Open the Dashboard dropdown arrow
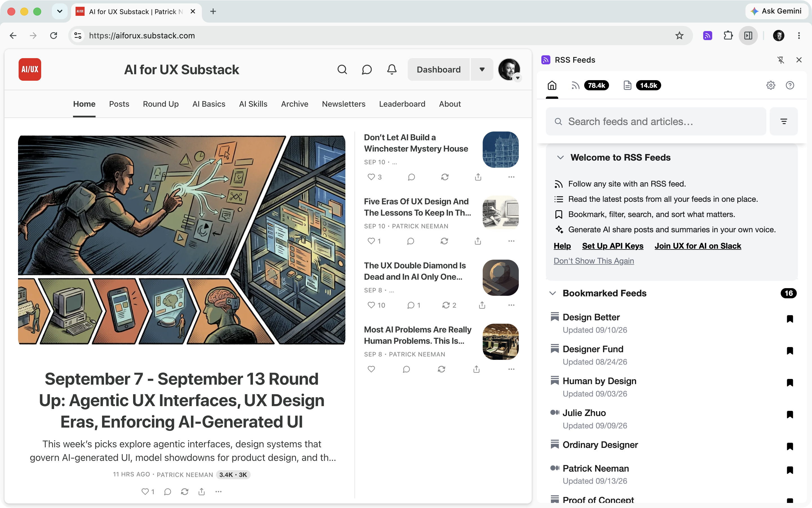 click(x=482, y=69)
